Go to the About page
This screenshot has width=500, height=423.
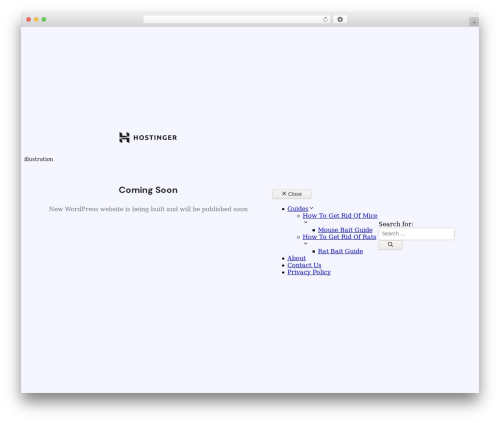(x=296, y=258)
